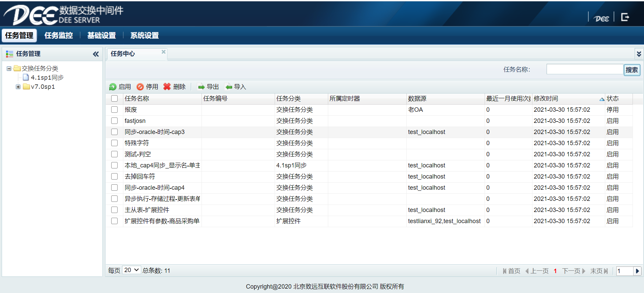Click the 搜索 search button
Viewport: 644px width, 293px height.
(632, 70)
